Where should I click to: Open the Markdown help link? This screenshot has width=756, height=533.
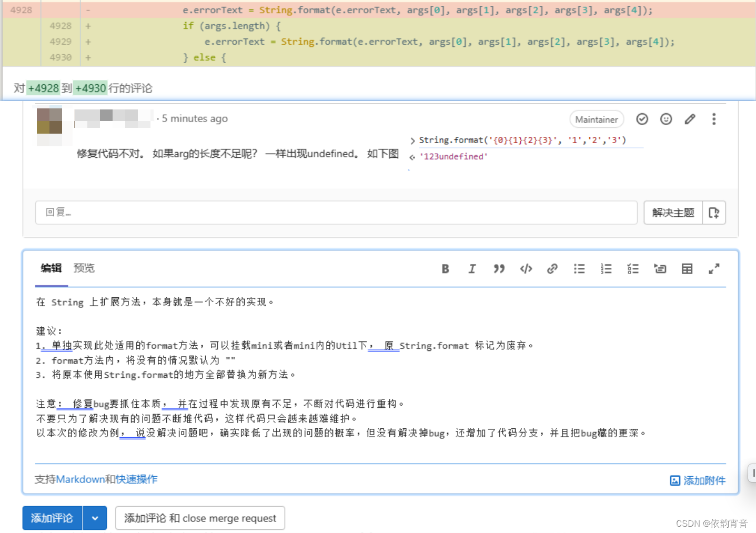click(80, 479)
